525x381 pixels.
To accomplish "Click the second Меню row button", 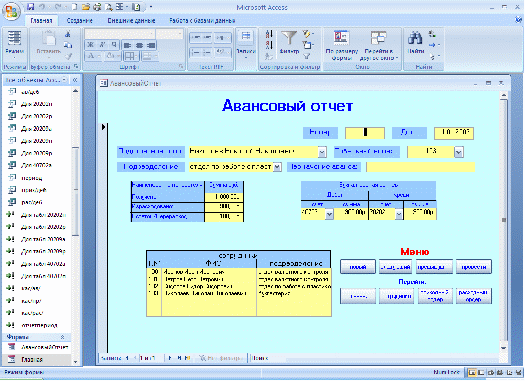I will pyautogui.click(x=395, y=267).
